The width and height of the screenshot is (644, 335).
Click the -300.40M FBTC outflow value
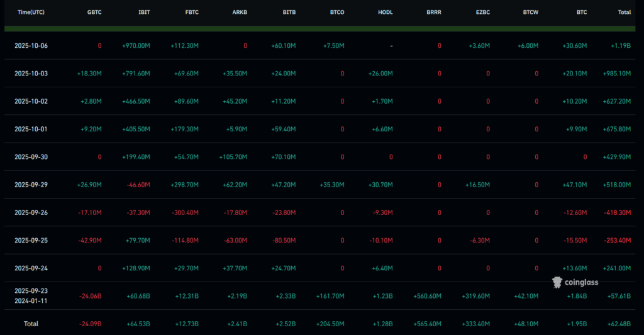184,212
